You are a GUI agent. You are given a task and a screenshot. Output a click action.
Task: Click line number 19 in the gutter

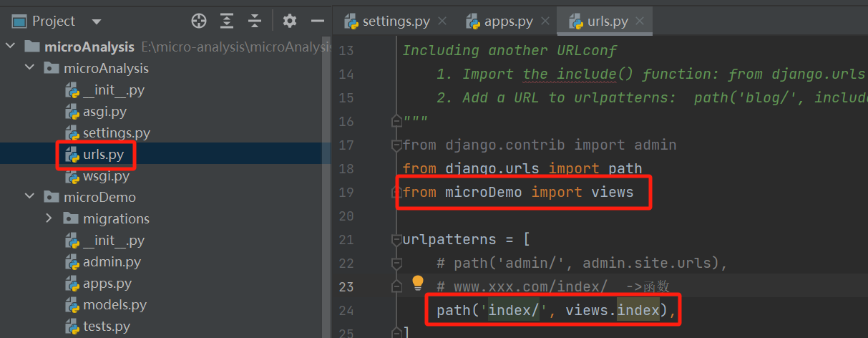click(x=346, y=193)
